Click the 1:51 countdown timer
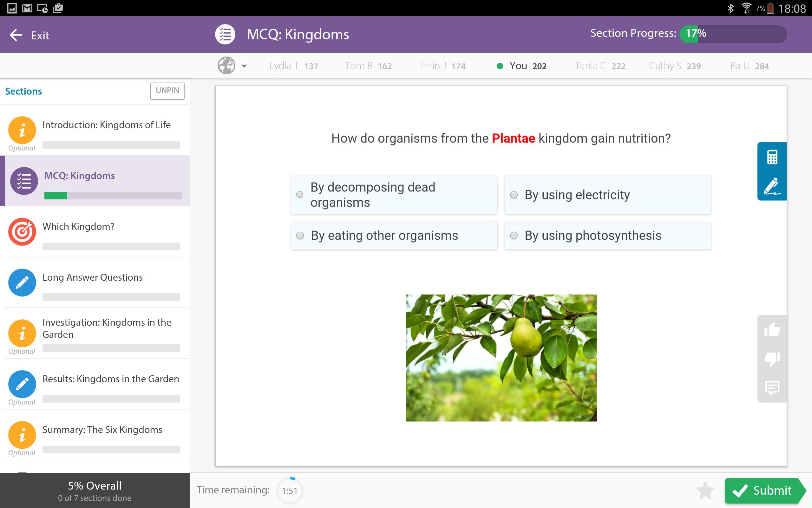This screenshot has height=508, width=812. pos(290,491)
